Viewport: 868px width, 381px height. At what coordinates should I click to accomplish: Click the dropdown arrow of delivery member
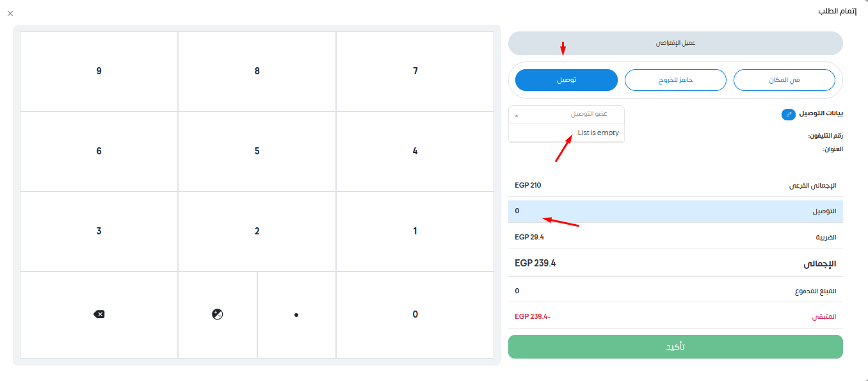(517, 115)
